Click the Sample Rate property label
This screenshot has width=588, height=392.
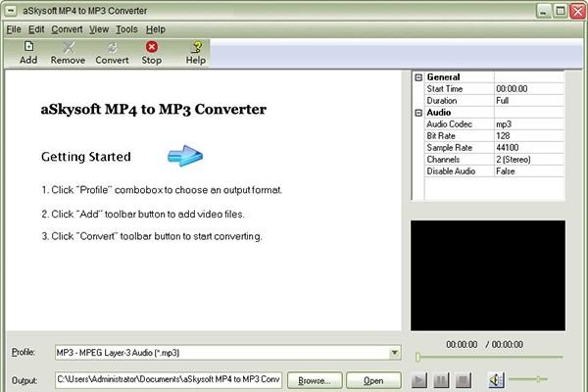pyautogui.click(x=449, y=147)
